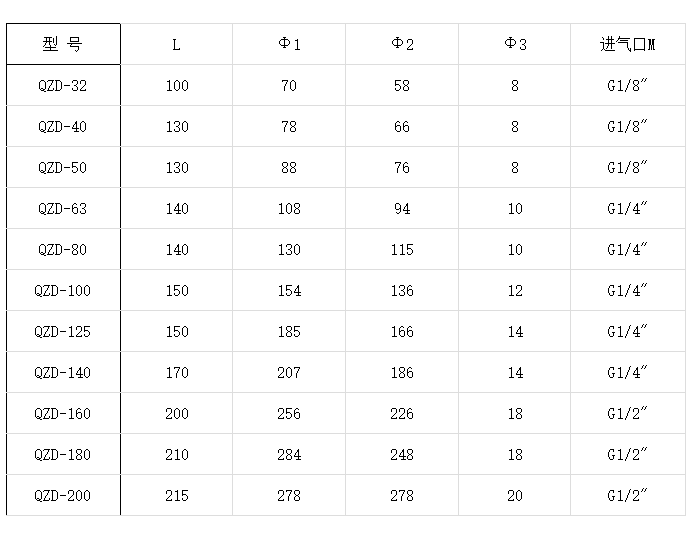Select L value 170 for QZD-140
Image resolution: width=696 pixels, height=556 pixels.
[177, 373]
